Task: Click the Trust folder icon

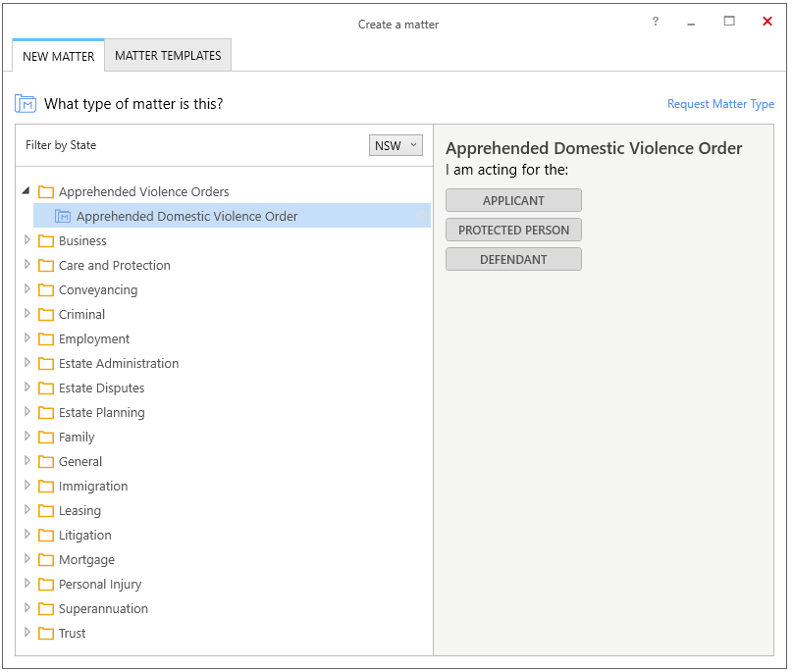Action: [46, 633]
